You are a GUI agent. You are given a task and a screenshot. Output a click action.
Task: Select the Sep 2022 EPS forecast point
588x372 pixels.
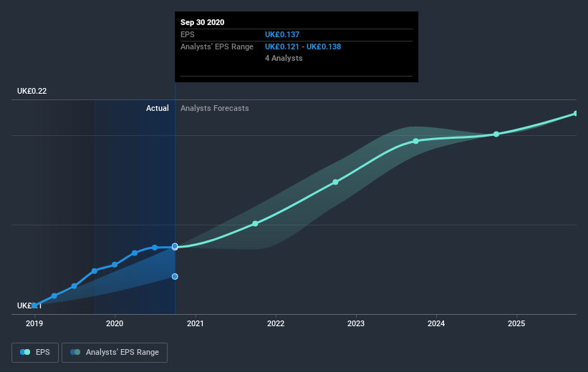[x=336, y=182]
